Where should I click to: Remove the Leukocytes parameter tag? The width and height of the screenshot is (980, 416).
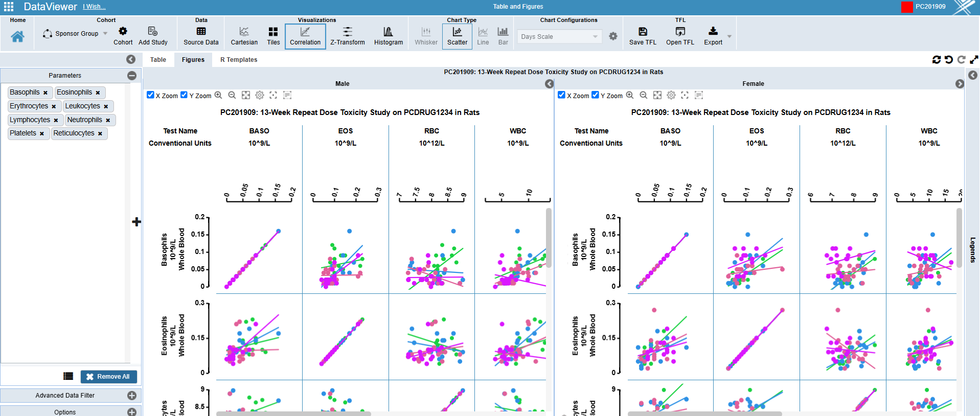click(106, 106)
